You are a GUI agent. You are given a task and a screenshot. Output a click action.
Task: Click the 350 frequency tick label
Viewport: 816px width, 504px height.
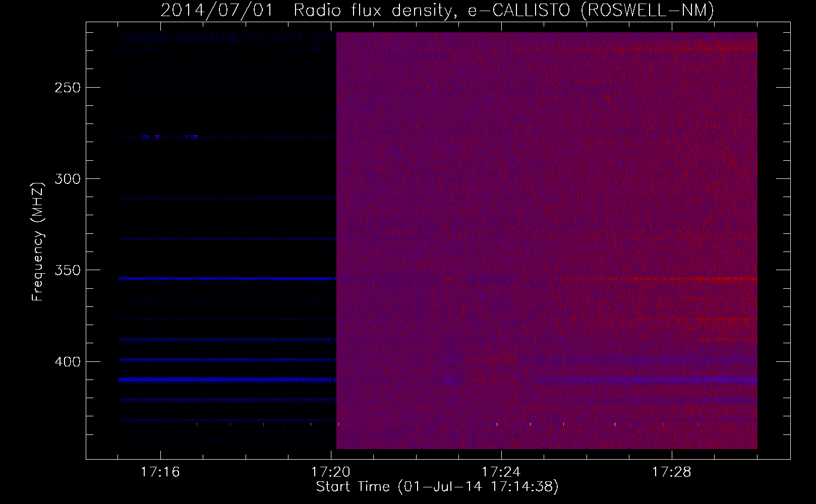(x=68, y=270)
